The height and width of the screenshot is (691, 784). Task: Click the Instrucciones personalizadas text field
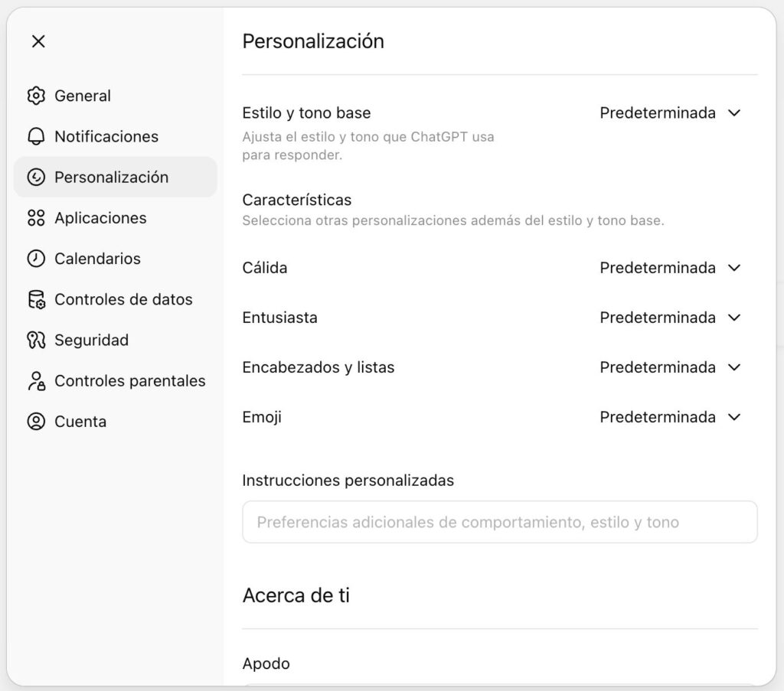point(499,523)
